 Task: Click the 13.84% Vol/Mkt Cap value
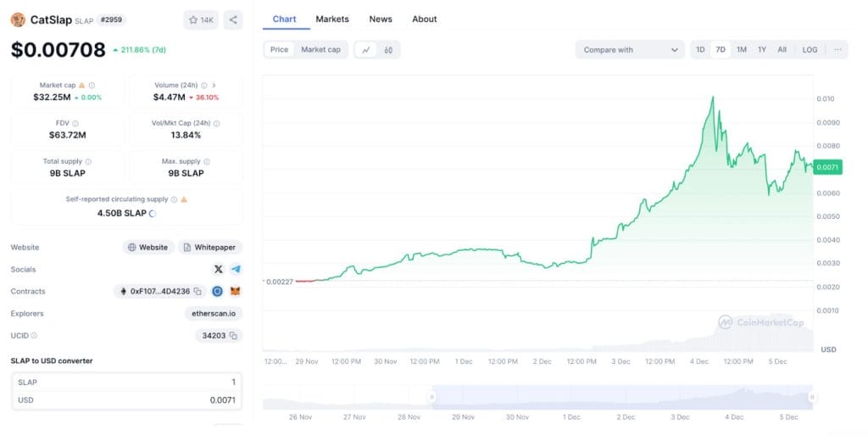pos(186,135)
